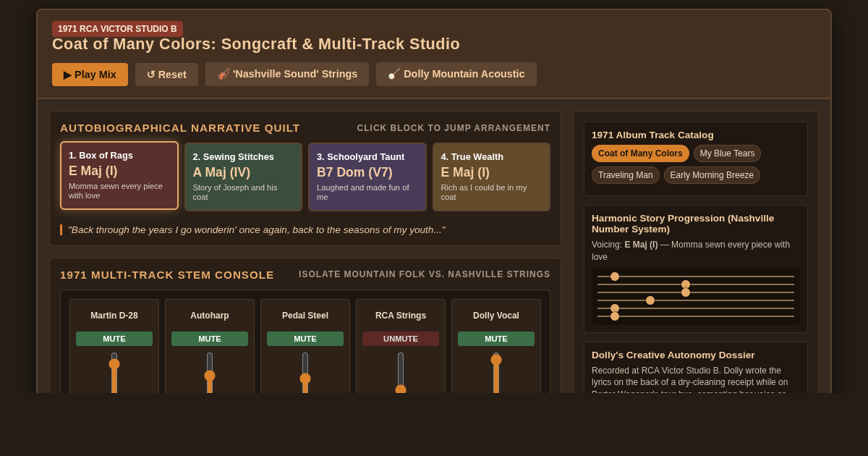Viewport: 868px width, 456px height.
Task: Adjust the Autoharp volume fader
Action: click(x=210, y=373)
